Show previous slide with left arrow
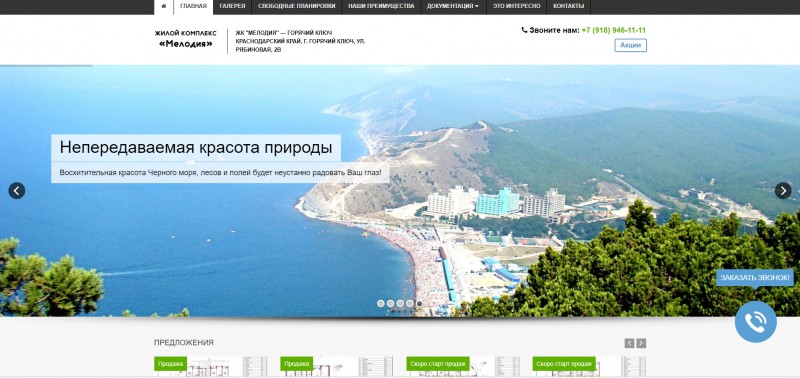Image resolution: width=800 pixels, height=378 pixels. tap(17, 191)
